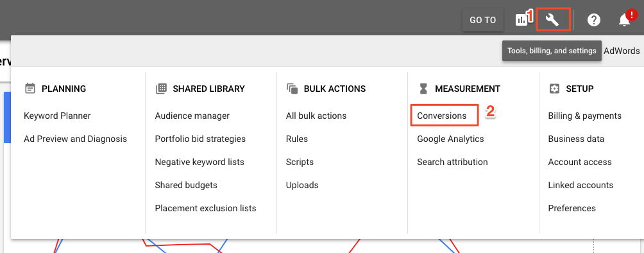This screenshot has width=644, height=253.
Task: Click the Measurement hourglass icon
Action: pos(423,89)
